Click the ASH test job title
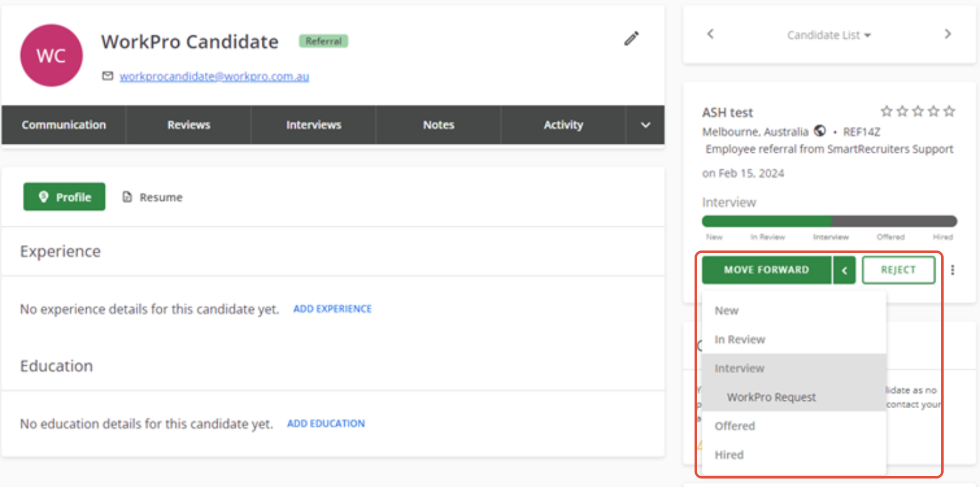This screenshot has height=487, width=980. [727, 112]
